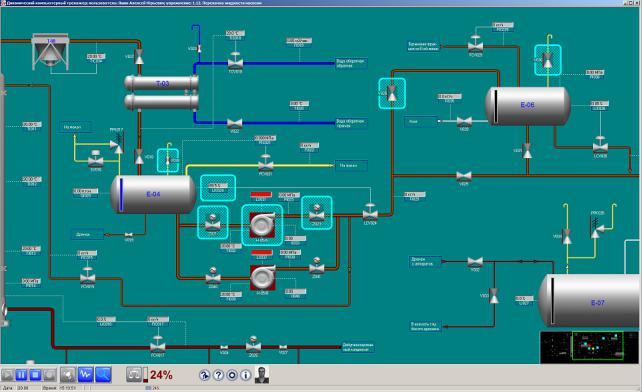Click water return label on upper blue line

point(351,63)
